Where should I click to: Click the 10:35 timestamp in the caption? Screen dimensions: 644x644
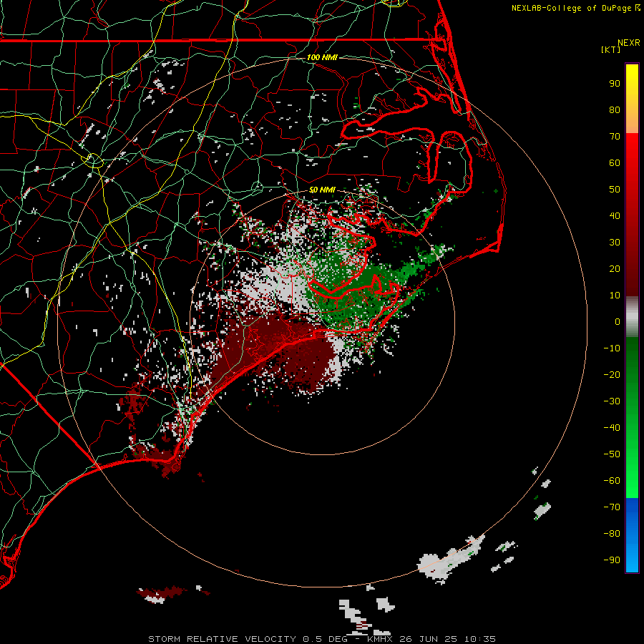click(x=479, y=639)
